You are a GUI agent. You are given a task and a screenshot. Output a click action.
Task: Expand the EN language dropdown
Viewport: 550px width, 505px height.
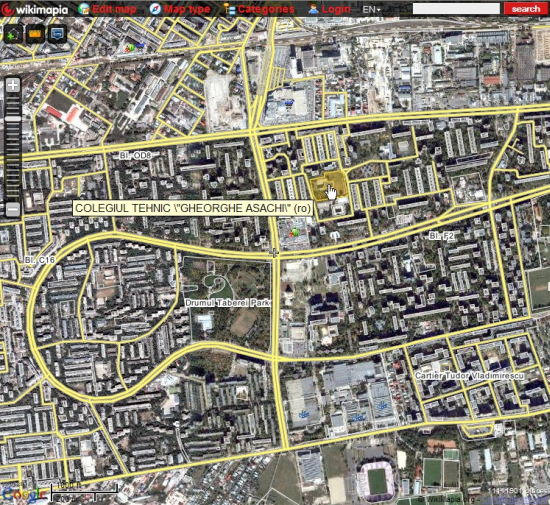371,9
